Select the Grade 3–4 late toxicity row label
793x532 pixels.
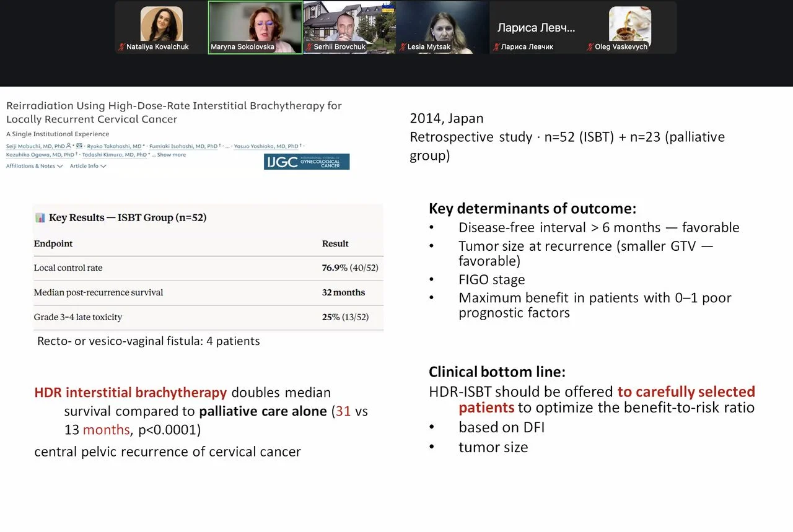[x=78, y=317]
